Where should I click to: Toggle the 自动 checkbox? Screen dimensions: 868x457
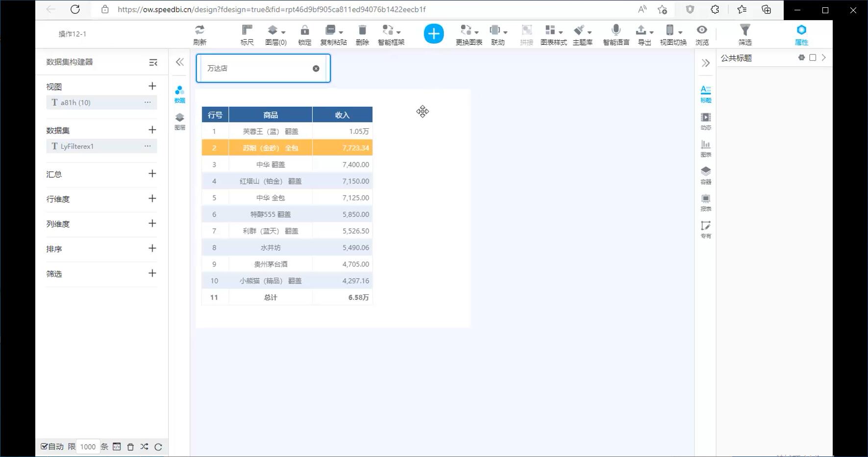click(x=44, y=446)
